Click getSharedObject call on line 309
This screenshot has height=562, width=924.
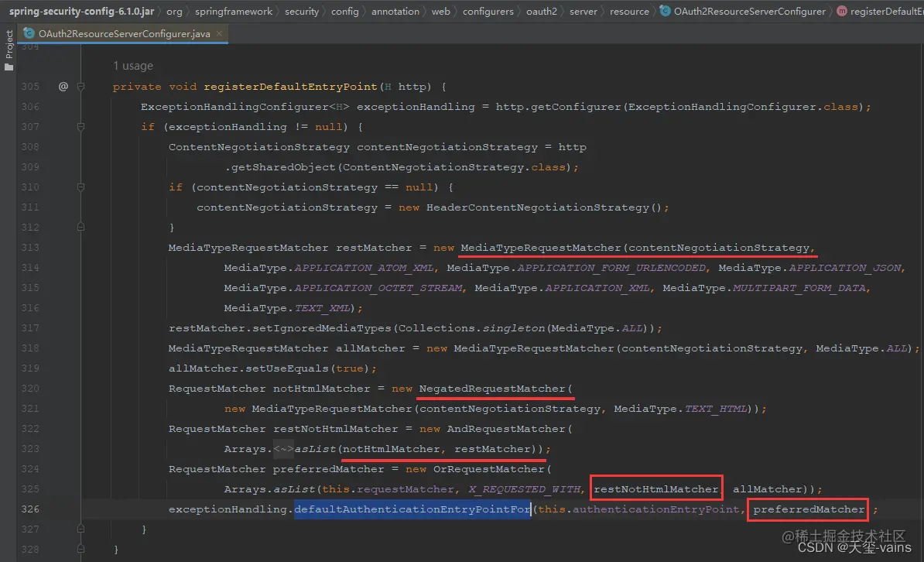point(283,167)
